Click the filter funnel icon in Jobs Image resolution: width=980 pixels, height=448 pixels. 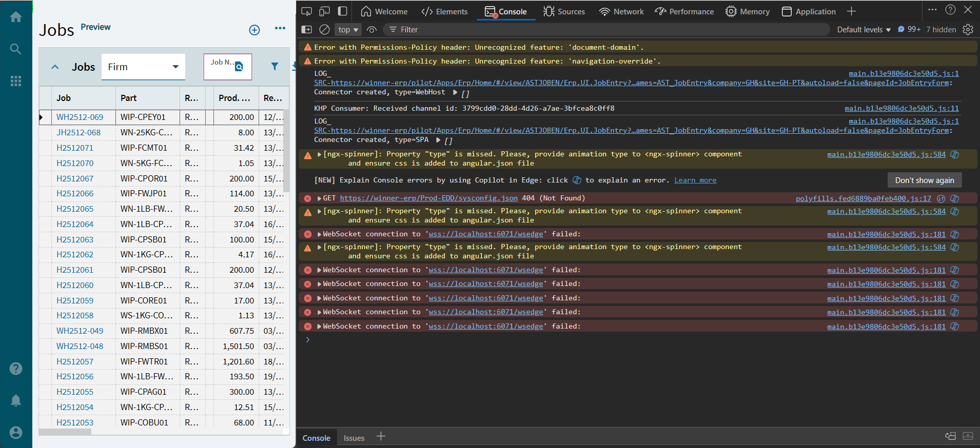[x=275, y=66]
